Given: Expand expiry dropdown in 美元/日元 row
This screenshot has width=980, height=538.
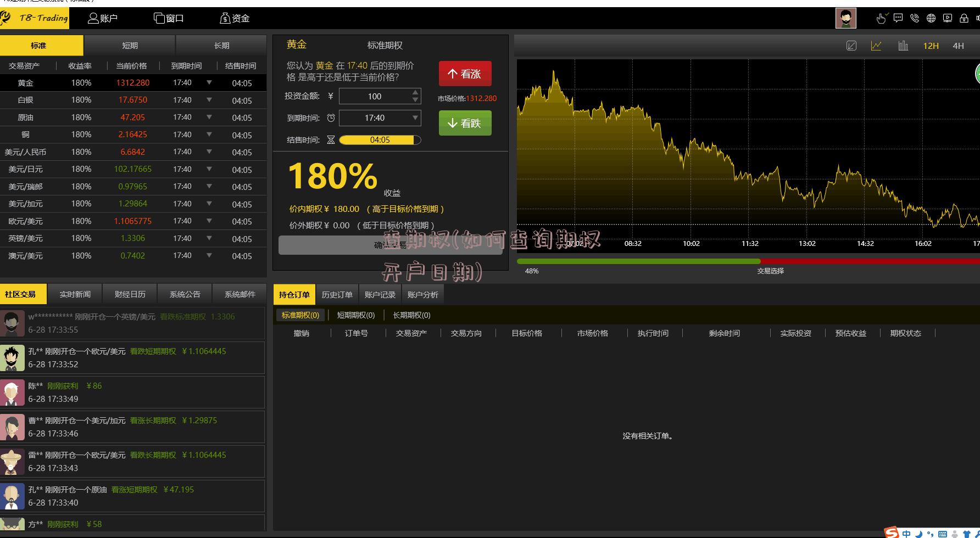Looking at the screenshot, I should point(209,169).
